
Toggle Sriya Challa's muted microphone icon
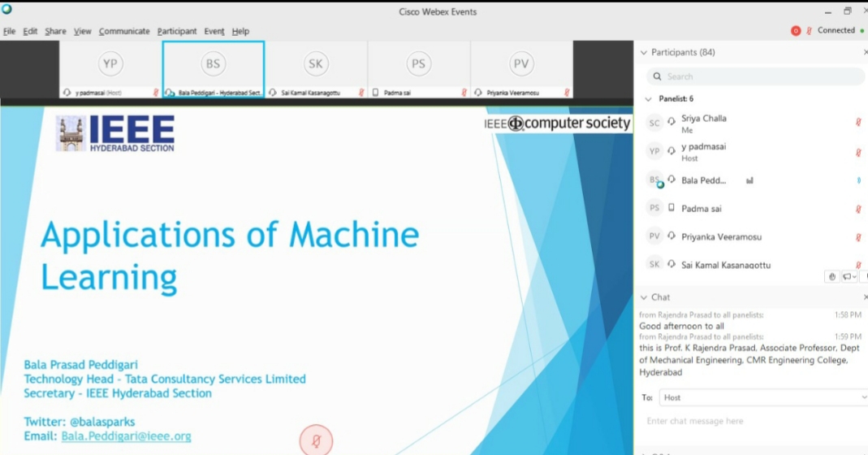(x=858, y=123)
